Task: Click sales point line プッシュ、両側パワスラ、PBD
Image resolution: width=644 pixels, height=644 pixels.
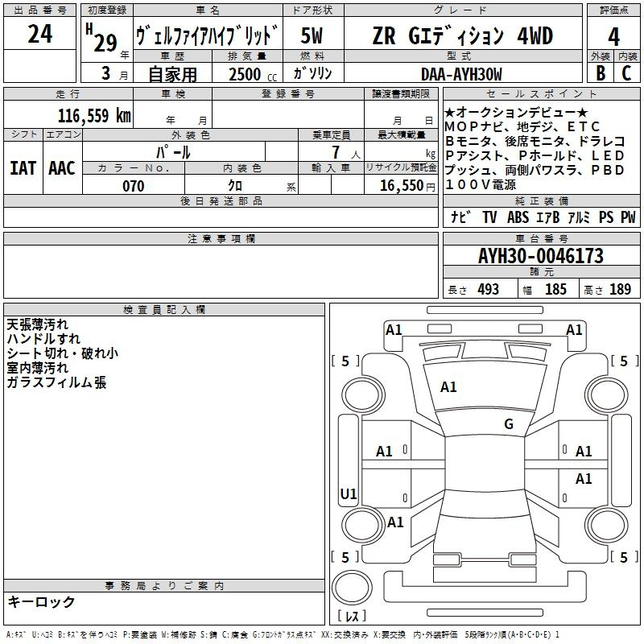Action: pos(535,170)
